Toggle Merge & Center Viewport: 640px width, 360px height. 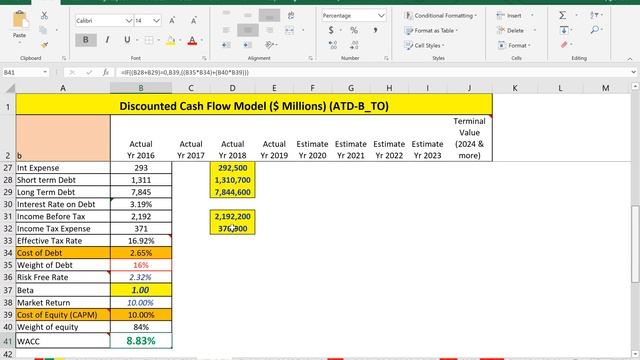pyautogui.click(x=289, y=30)
